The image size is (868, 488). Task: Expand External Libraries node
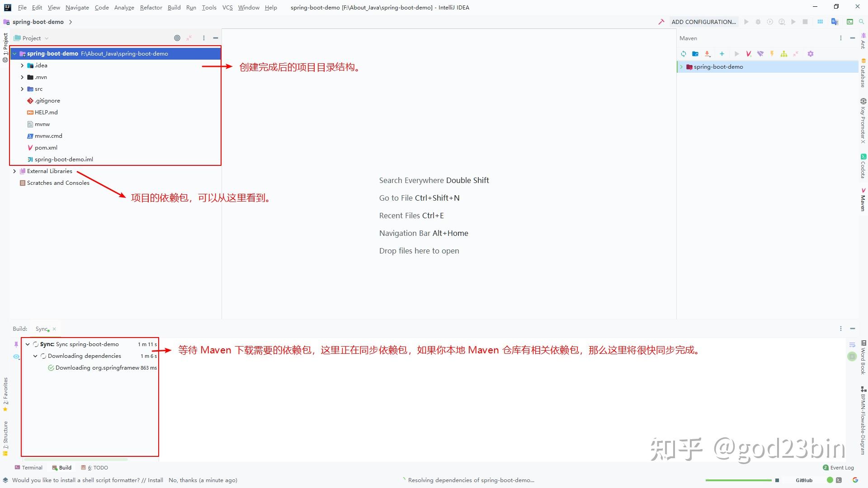pos(14,171)
